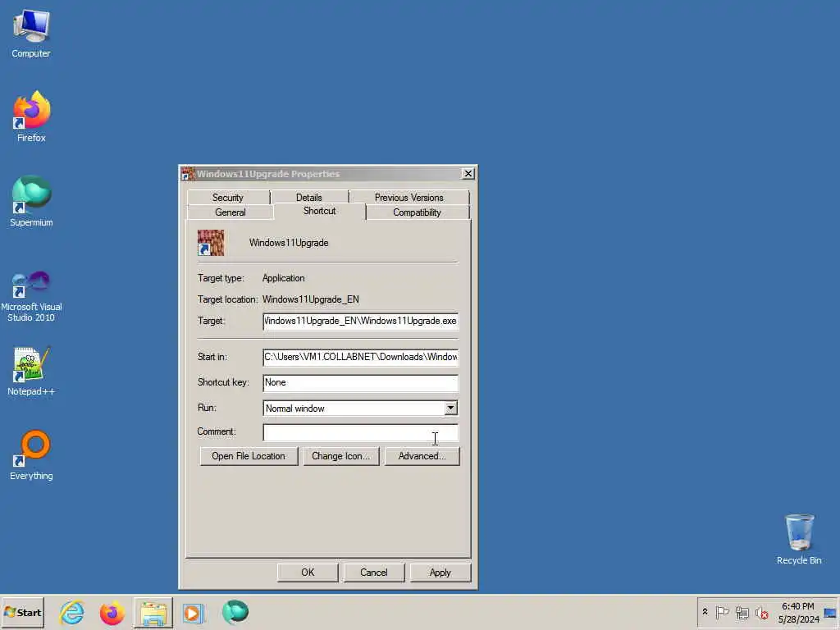840x630 pixels.
Task: Select the Recycle Bin icon
Action: click(799, 540)
